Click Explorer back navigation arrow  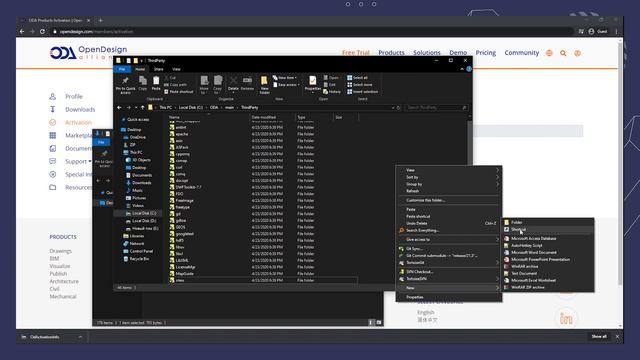[119, 107]
